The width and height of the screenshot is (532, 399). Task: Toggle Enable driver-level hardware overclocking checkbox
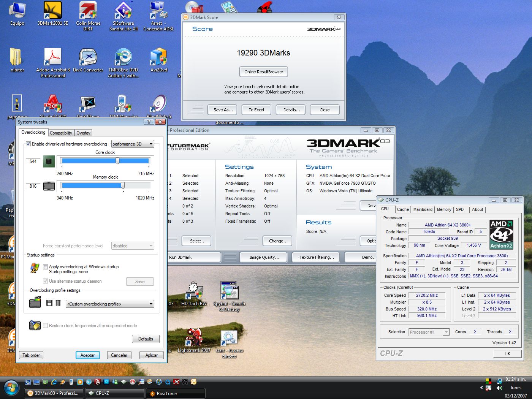[28, 144]
